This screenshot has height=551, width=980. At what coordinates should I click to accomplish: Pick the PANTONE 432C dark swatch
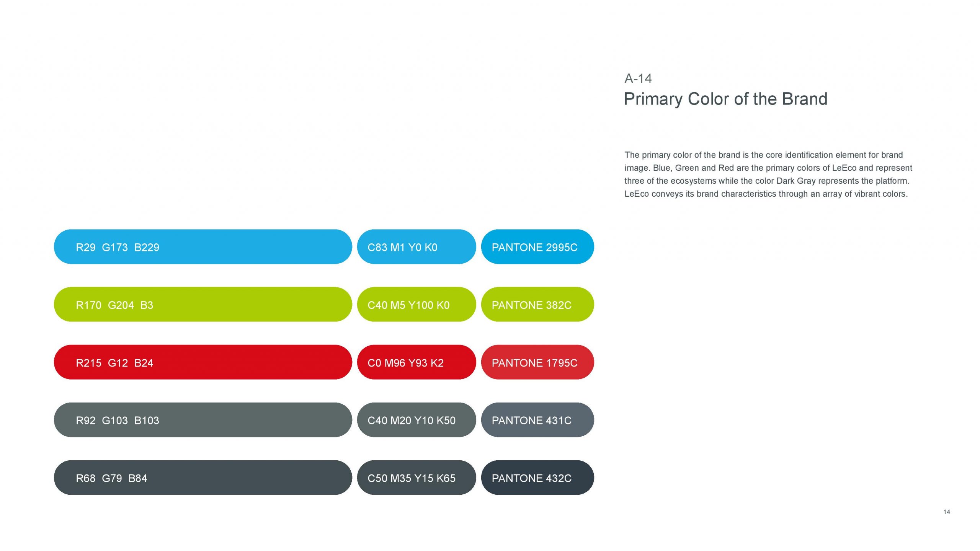[537, 478]
